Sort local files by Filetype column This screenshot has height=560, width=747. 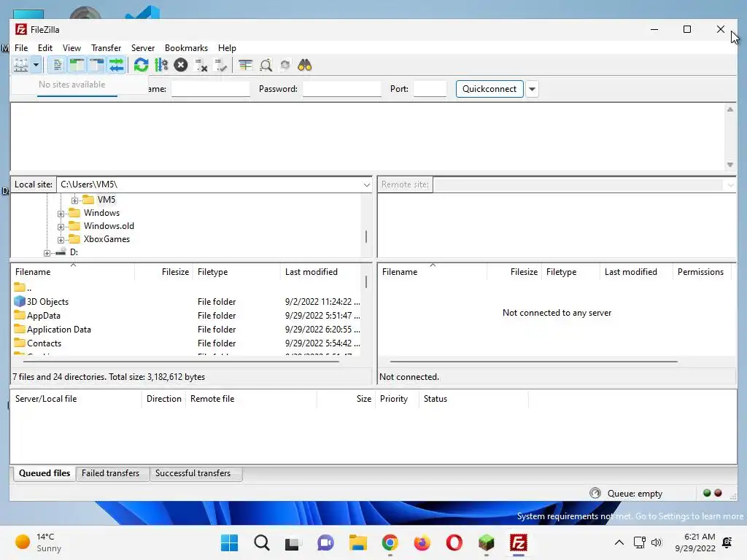236,272
